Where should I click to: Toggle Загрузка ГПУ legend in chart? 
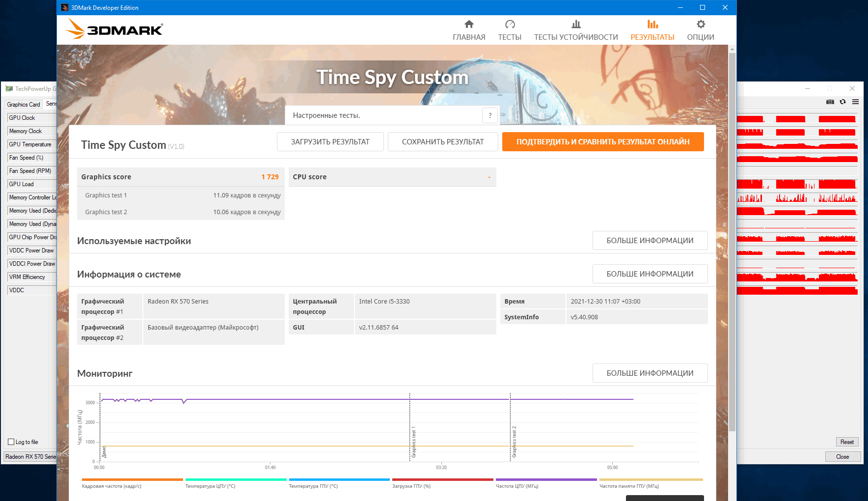(443, 483)
